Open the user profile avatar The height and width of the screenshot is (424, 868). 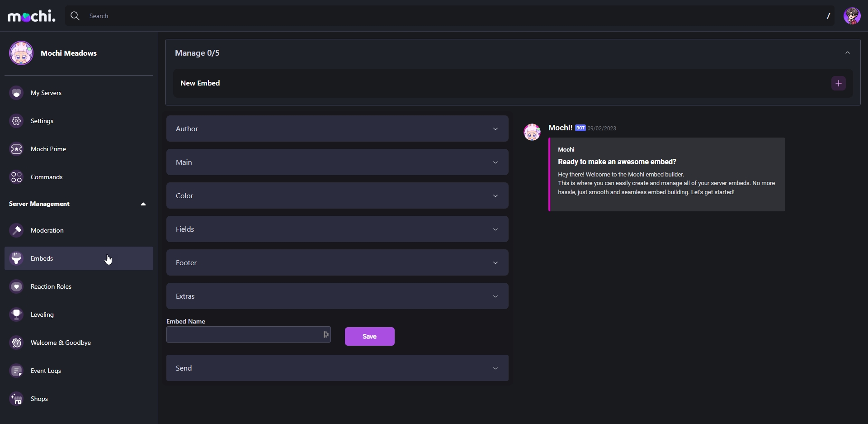852,16
